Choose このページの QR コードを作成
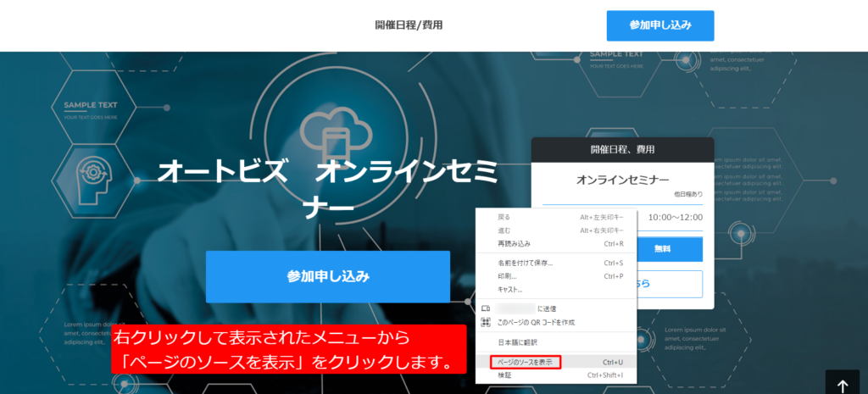The height and width of the screenshot is (394, 868). pos(556,322)
